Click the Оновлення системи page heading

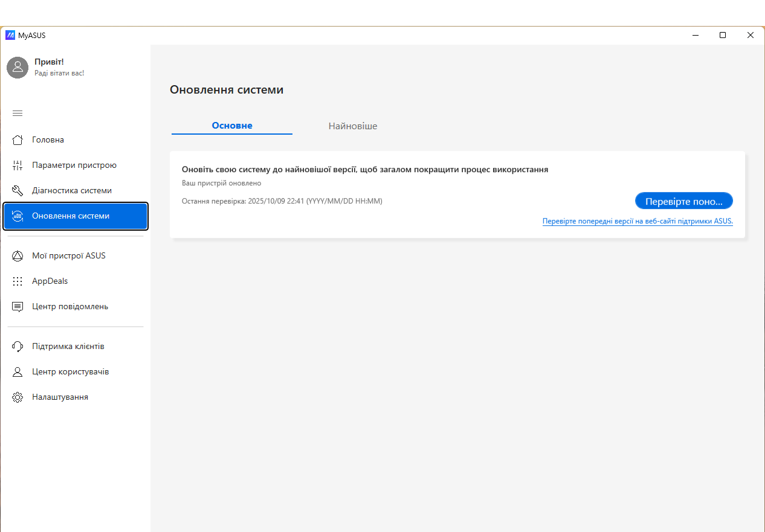click(227, 90)
